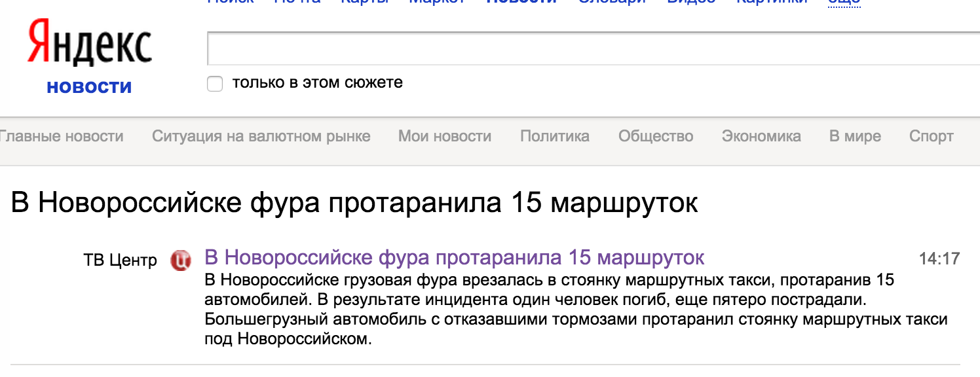Open the 'Ситуация на валютном рынке' section
Image resolution: width=980 pixels, height=377 pixels.
(x=261, y=136)
